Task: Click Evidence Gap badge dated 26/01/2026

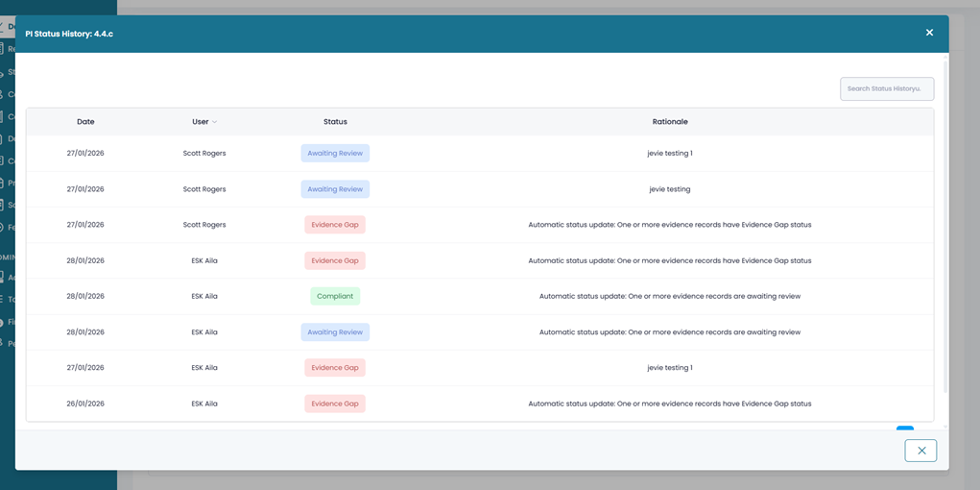Action: point(335,404)
